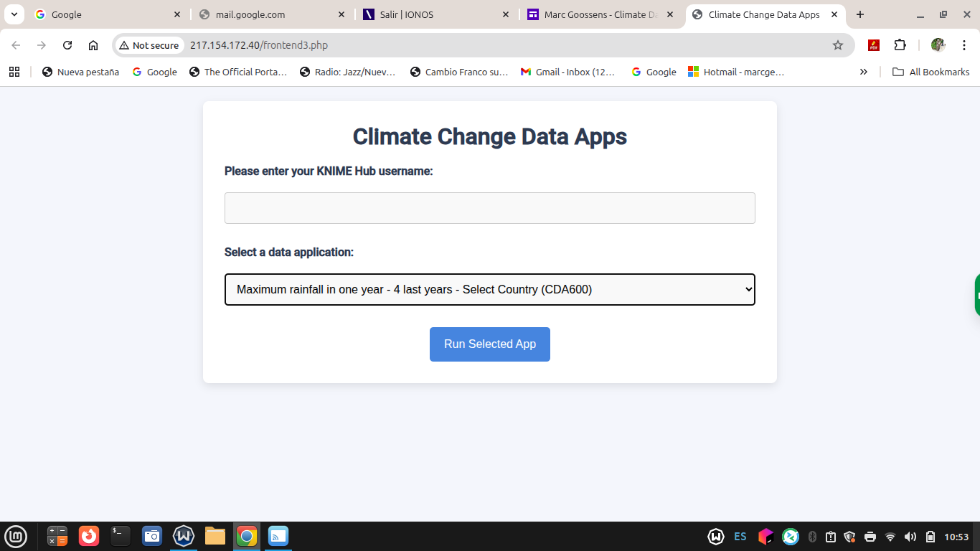Launch the terminal from the taskbar
Image resolution: width=980 pixels, height=551 pixels.
(x=121, y=536)
